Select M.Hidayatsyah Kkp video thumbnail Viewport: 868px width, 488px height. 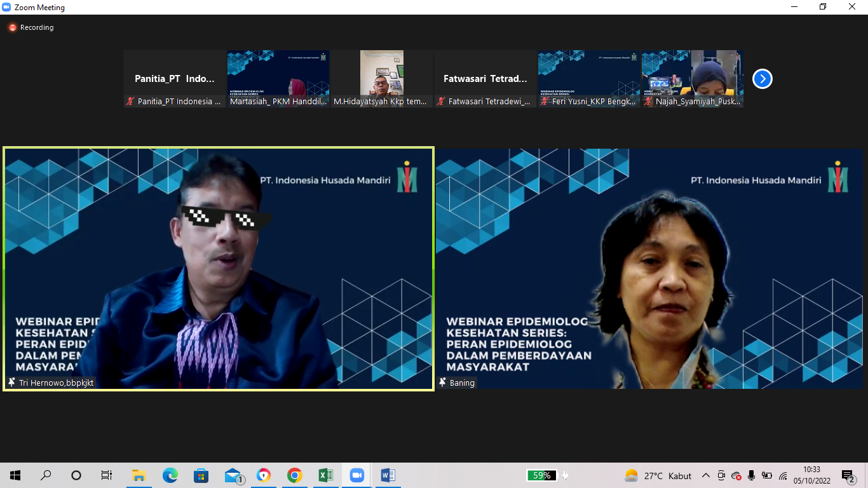point(382,79)
